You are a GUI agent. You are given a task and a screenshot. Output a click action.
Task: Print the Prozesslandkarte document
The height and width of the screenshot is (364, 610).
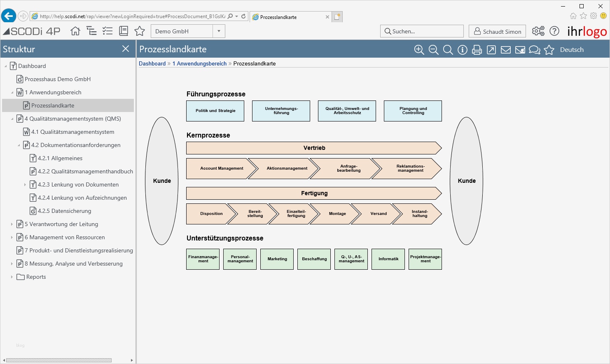click(x=477, y=50)
